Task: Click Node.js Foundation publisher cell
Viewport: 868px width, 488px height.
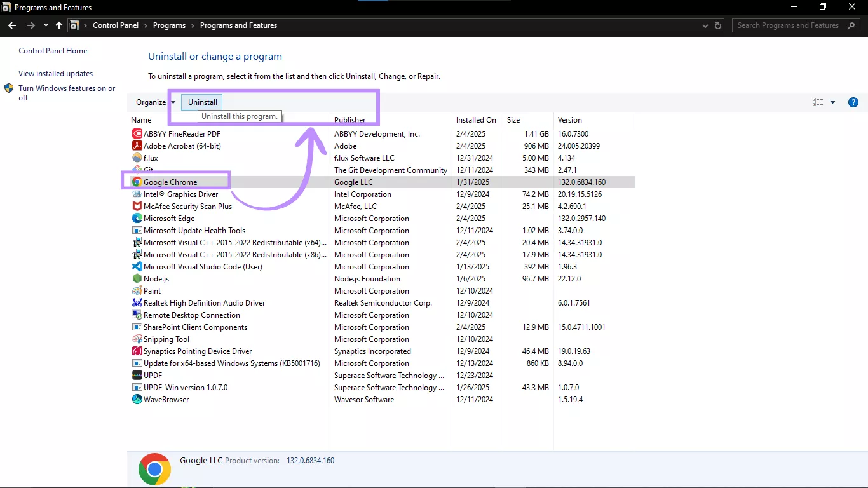Action: coord(367,279)
